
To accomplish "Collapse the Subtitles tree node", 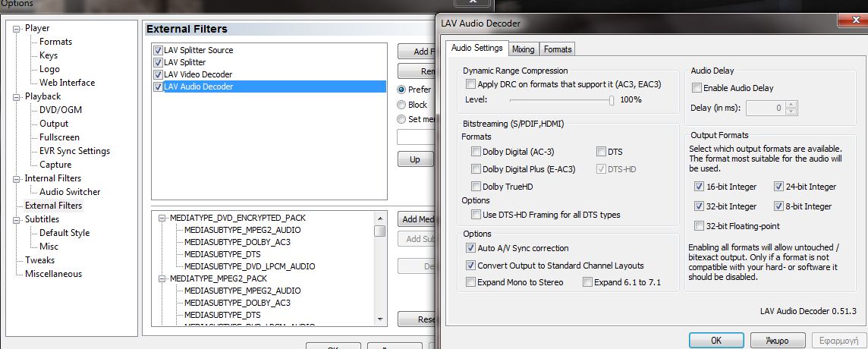I will pyautogui.click(x=16, y=219).
